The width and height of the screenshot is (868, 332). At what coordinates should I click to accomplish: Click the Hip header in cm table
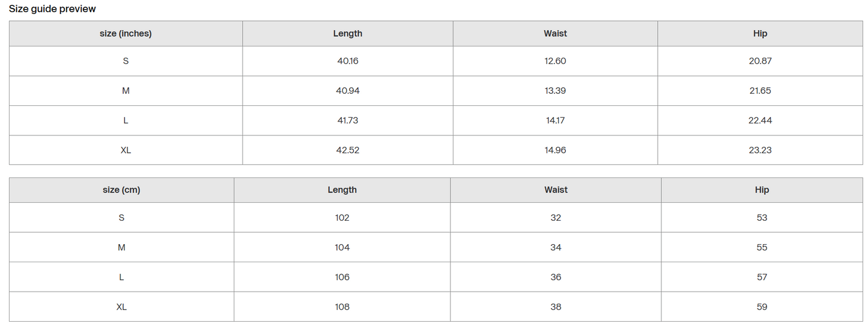(762, 190)
